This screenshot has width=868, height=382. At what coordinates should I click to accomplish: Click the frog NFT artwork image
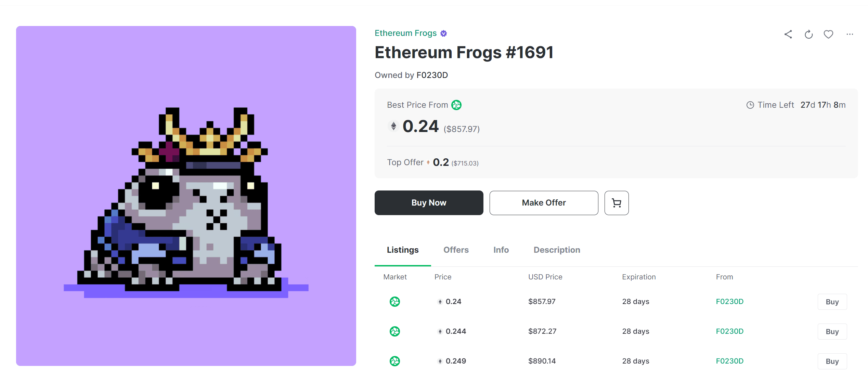tap(186, 196)
